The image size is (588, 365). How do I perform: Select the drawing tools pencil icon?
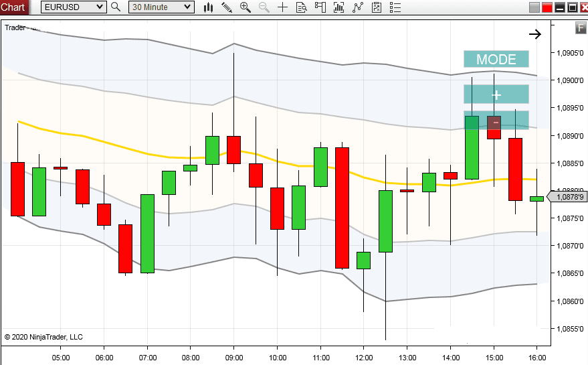click(227, 7)
